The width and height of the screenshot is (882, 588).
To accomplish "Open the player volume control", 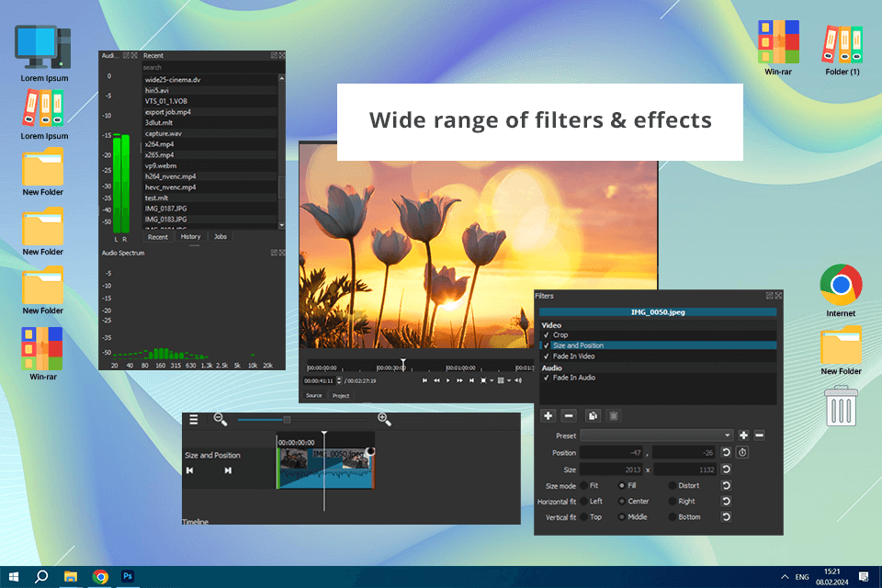I will click(518, 381).
